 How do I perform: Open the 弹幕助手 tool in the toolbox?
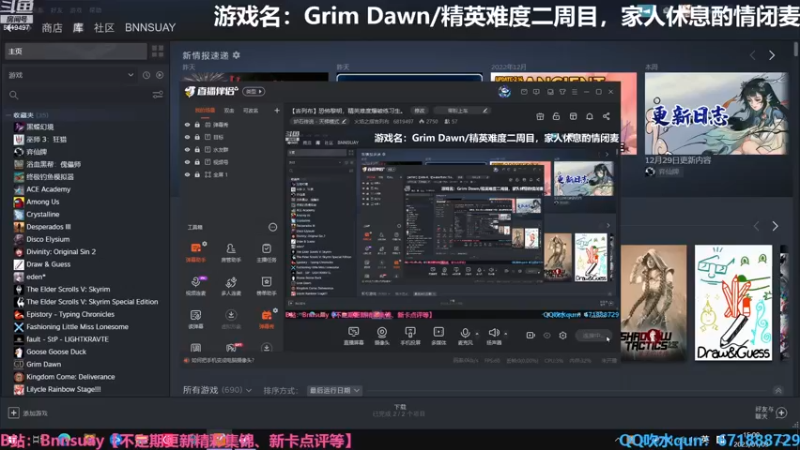[196, 252]
